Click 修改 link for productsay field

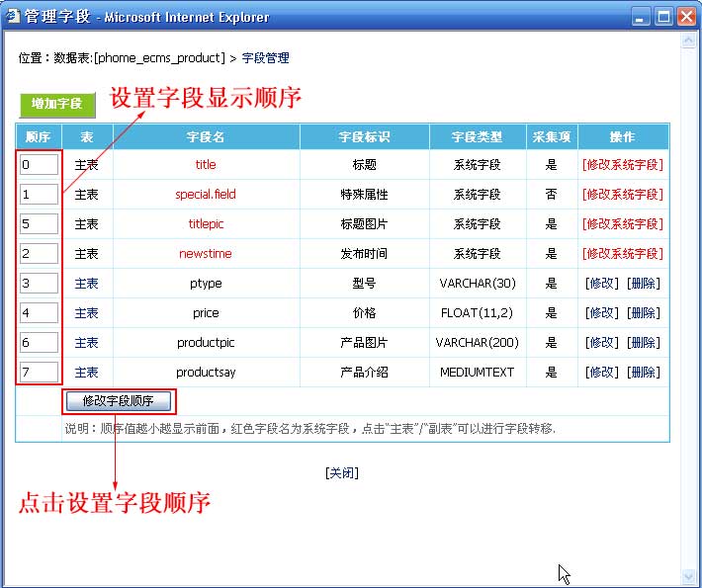coord(602,373)
